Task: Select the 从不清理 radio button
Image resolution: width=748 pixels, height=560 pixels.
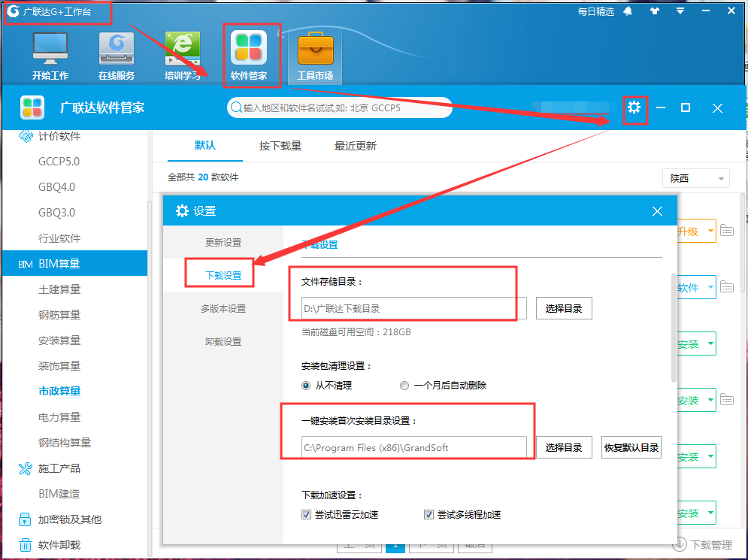Action: point(306,386)
